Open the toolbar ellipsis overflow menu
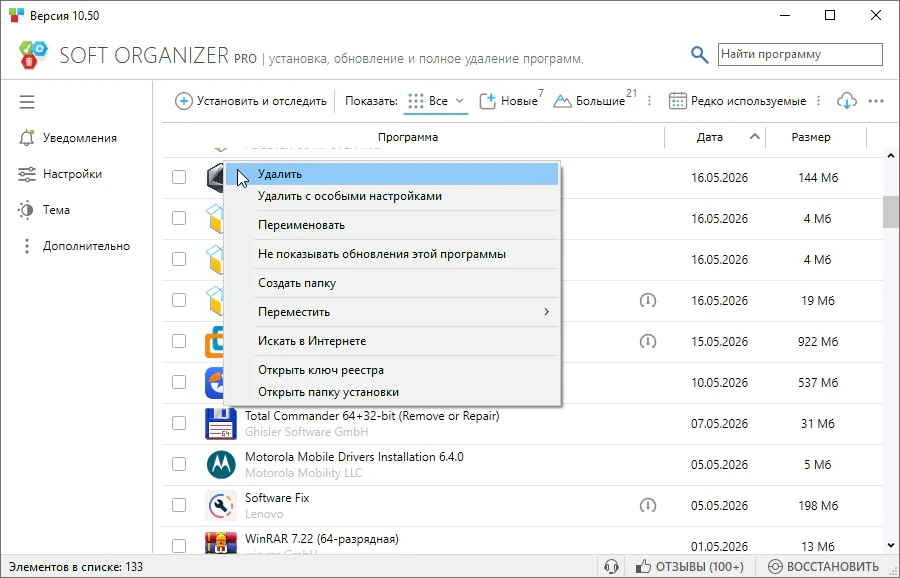This screenshot has width=900, height=578. (x=876, y=101)
